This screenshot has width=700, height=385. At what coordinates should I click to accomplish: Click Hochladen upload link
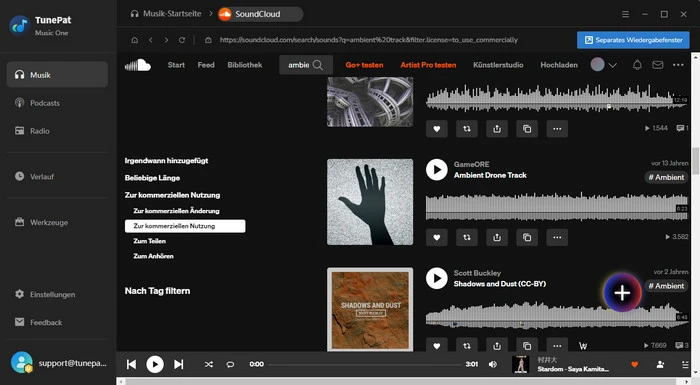(x=559, y=65)
